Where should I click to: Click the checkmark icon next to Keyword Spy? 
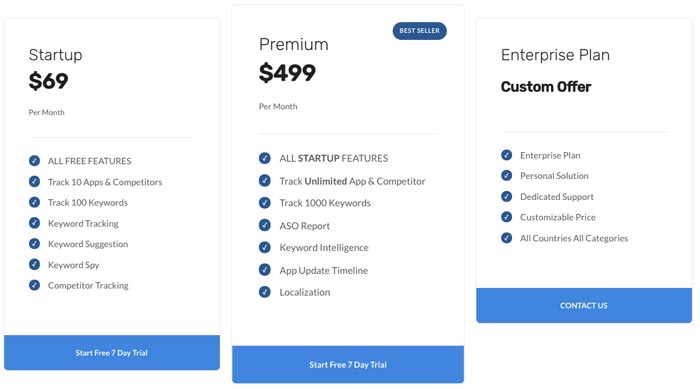click(x=34, y=264)
